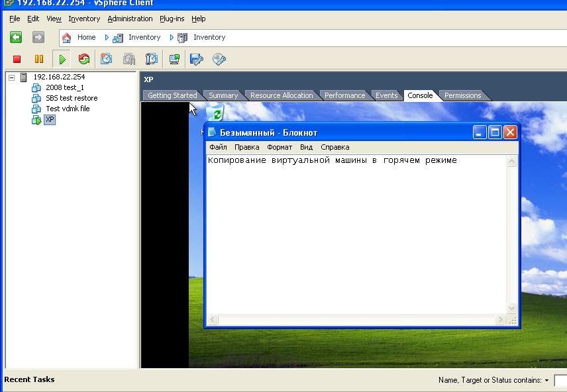This screenshot has height=392, width=567.
Task: Click the red Power Off button
Action: click(x=17, y=59)
